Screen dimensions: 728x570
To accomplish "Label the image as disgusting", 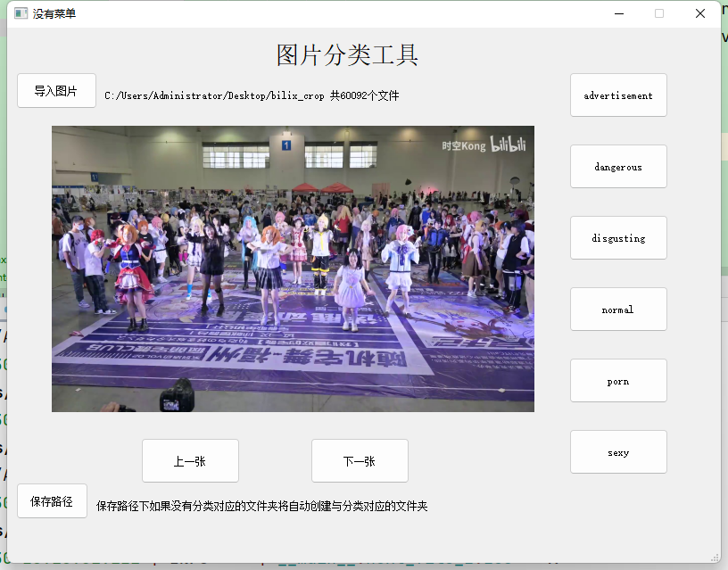I will pos(618,238).
